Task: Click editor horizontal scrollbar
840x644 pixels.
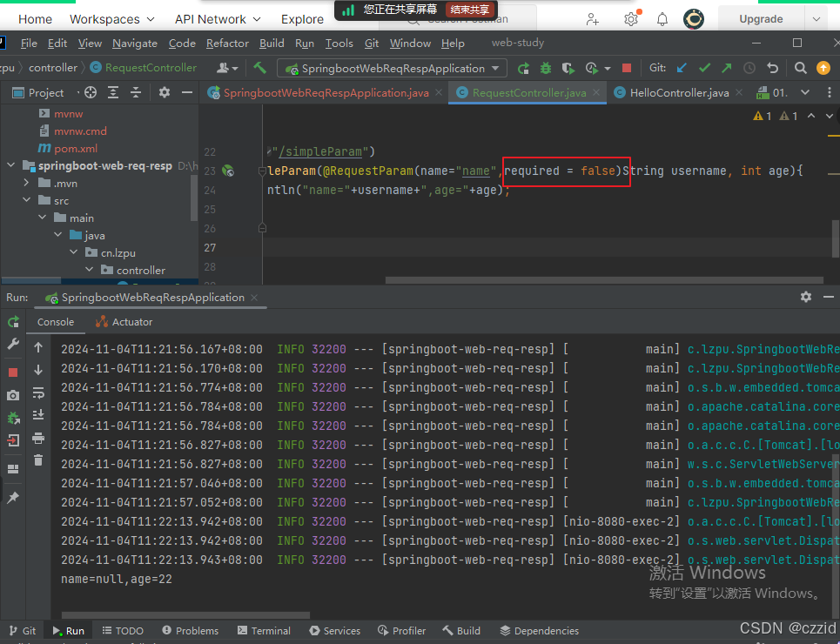Action: tap(604, 280)
